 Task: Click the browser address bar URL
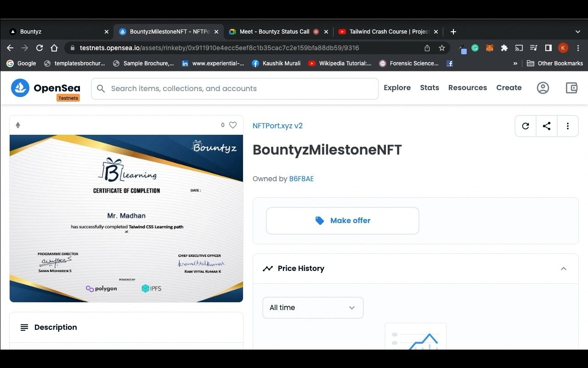[219, 48]
